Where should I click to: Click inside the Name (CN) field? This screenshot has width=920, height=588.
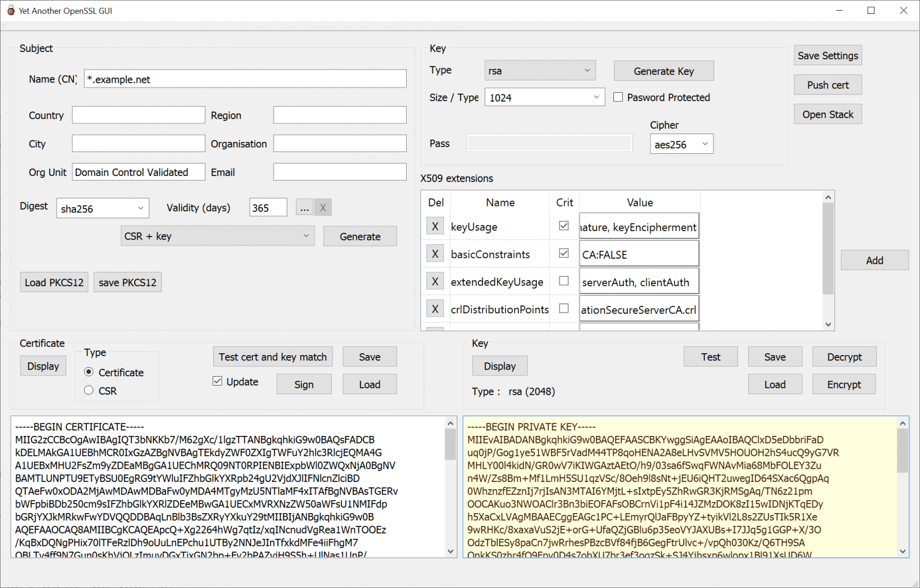pyautogui.click(x=244, y=78)
